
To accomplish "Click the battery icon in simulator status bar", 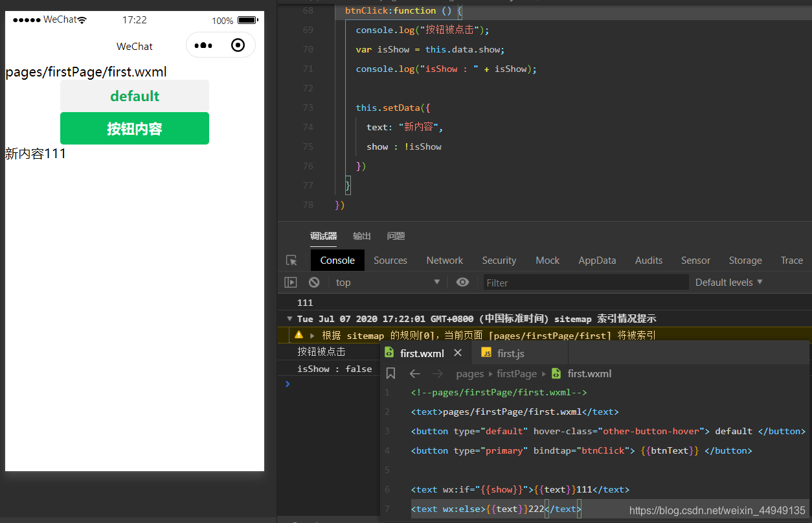I will pyautogui.click(x=247, y=20).
